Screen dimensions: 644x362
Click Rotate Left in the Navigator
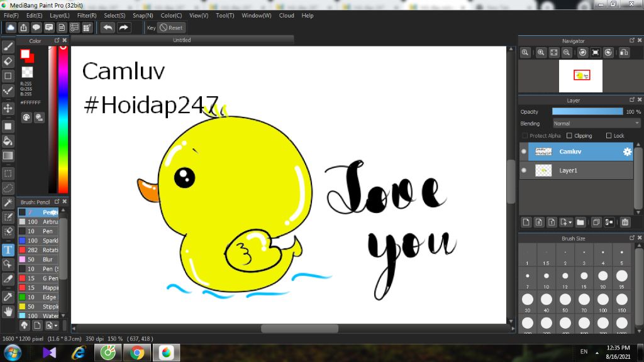(x=583, y=53)
